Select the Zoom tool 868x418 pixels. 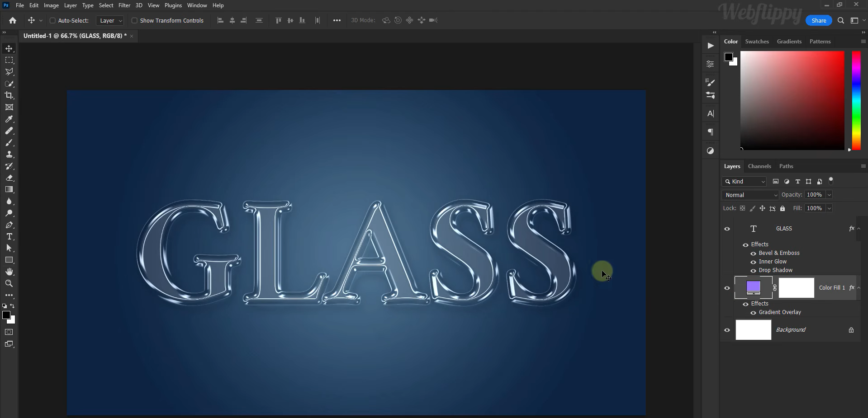click(9, 283)
